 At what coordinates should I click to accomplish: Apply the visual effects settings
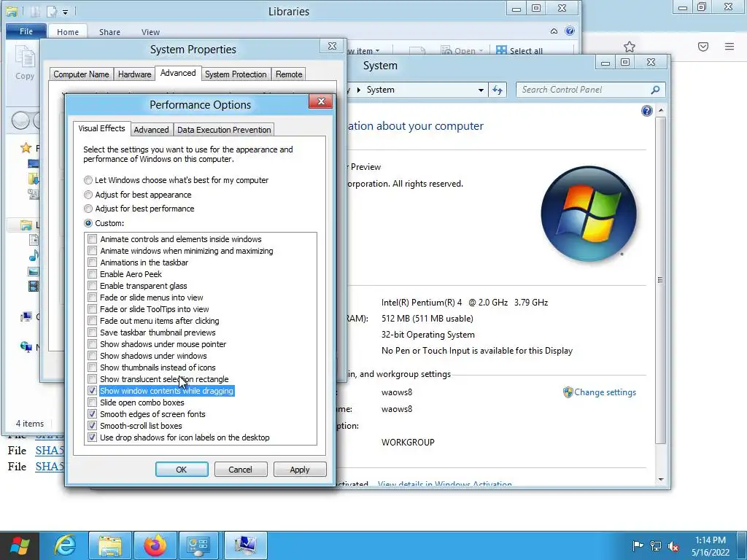tap(300, 470)
